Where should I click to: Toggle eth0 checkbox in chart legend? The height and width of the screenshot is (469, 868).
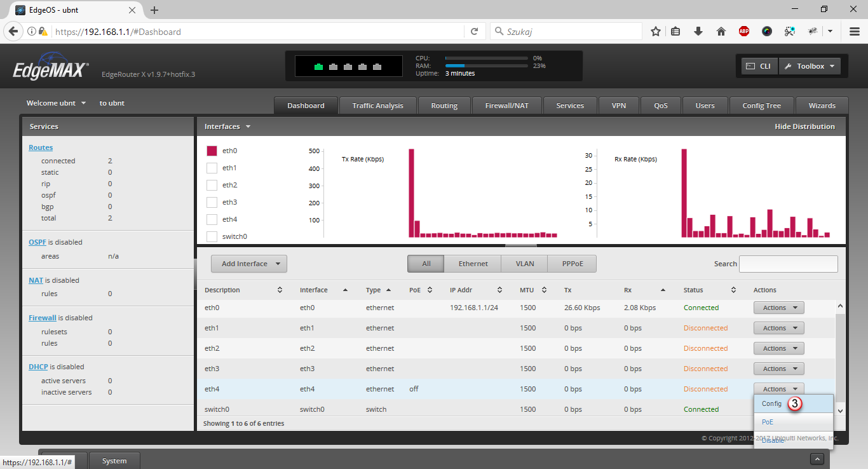click(x=212, y=151)
